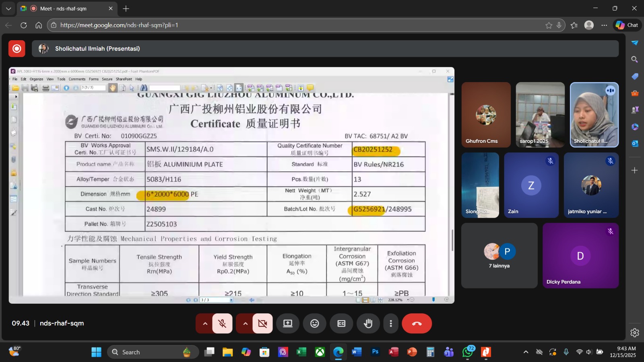
Task: Open the emoji reactions button
Action: 315,323
